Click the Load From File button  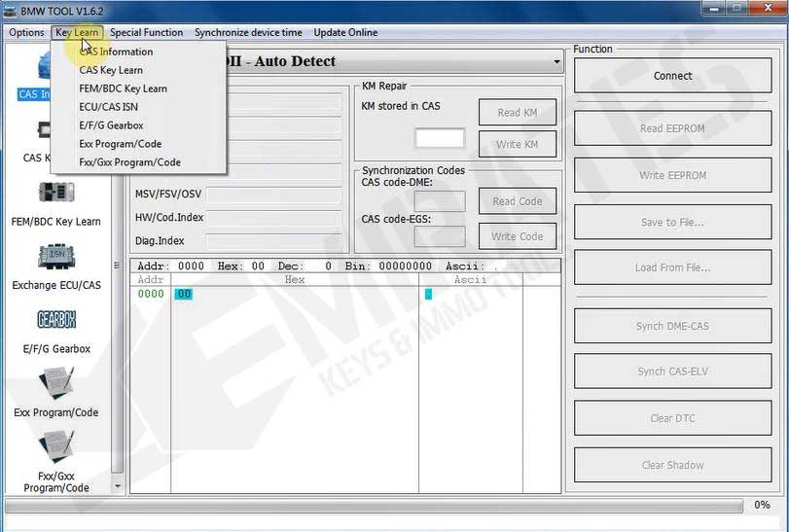point(673,267)
